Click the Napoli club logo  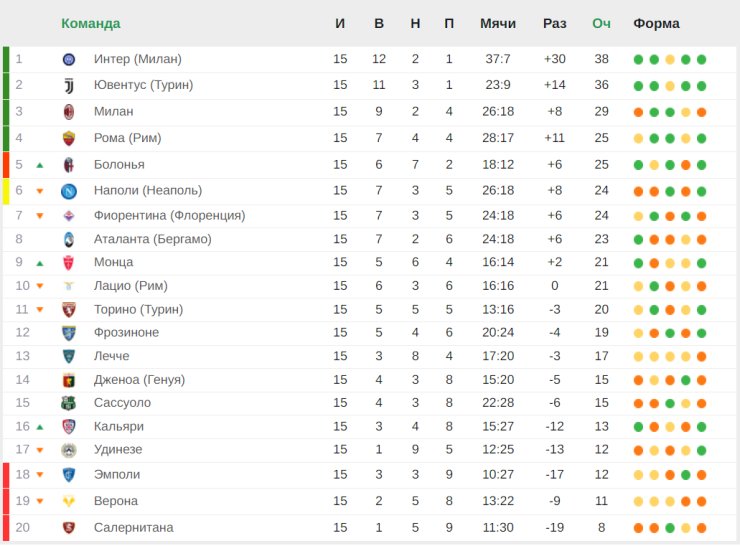pyautogui.click(x=69, y=190)
